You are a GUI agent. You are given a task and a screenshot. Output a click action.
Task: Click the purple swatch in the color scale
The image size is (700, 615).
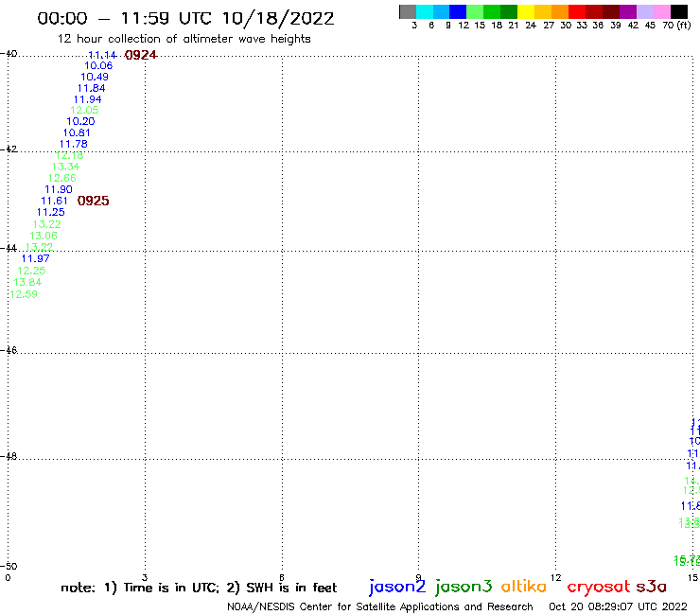click(628, 11)
